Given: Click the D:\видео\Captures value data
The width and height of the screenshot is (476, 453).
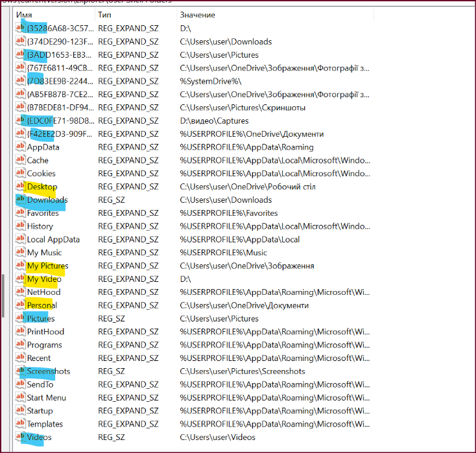Looking at the screenshot, I should tap(214, 121).
